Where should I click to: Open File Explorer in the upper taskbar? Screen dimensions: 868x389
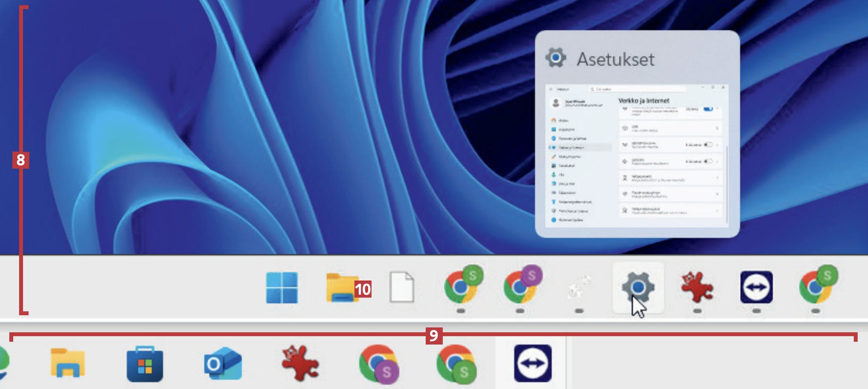click(x=342, y=288)
